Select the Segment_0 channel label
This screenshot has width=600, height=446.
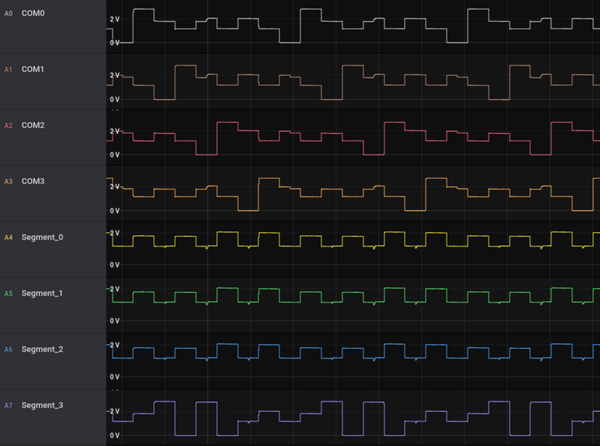(x=42, y=237)
